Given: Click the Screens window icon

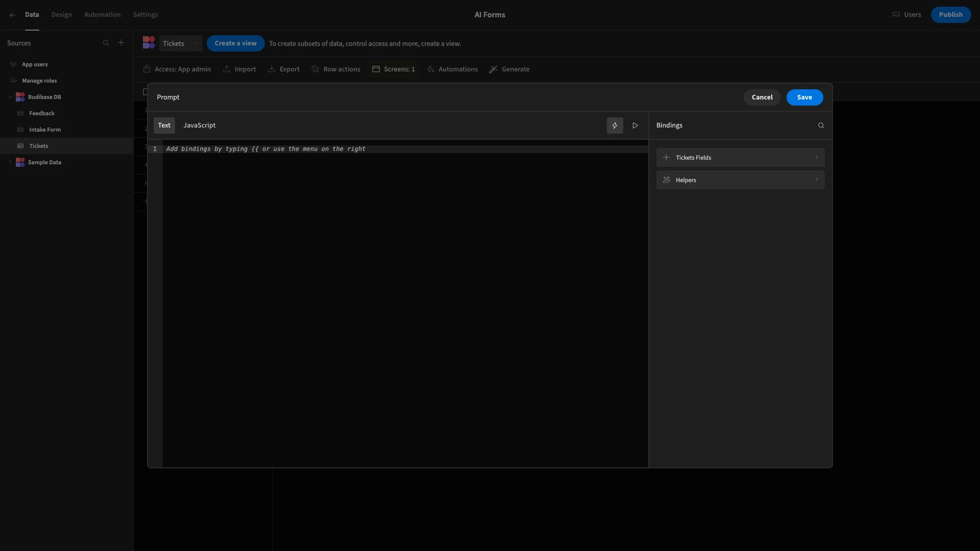Looking at the screenshot, I should click(x=376, y=69).
